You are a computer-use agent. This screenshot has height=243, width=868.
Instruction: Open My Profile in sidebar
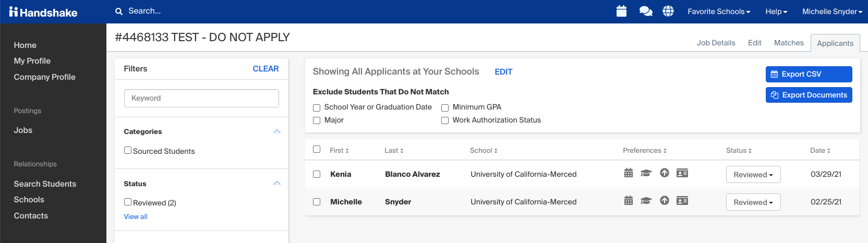[x=32, y=61]
